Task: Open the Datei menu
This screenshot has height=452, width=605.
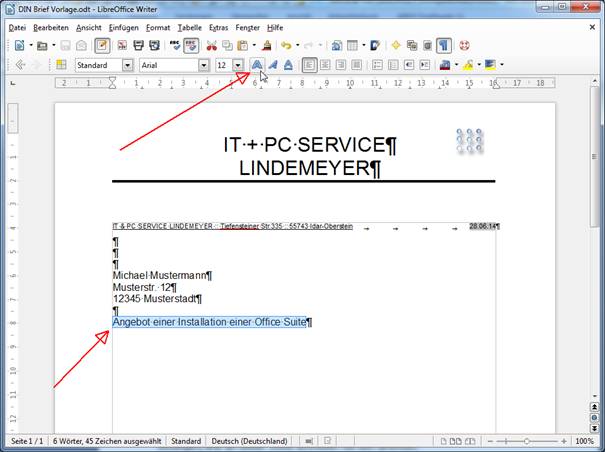Action: (17, 28)
